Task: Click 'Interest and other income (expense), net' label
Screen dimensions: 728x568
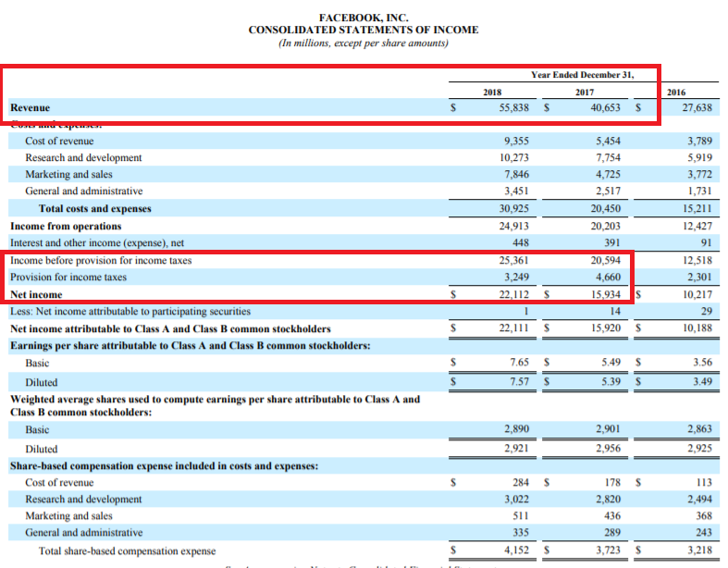Action: 97,243
